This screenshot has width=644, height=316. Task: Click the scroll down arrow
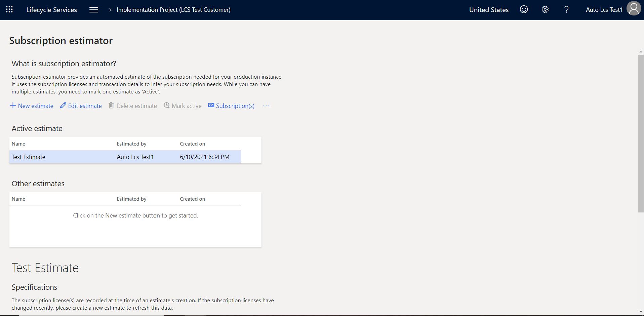(x=640, y=312)
